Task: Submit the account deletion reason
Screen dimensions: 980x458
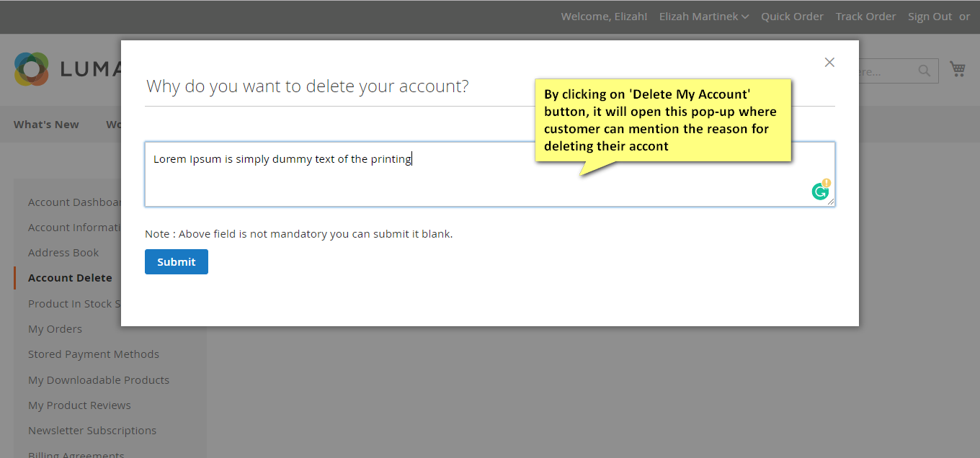Action: [x=177, y=262]
